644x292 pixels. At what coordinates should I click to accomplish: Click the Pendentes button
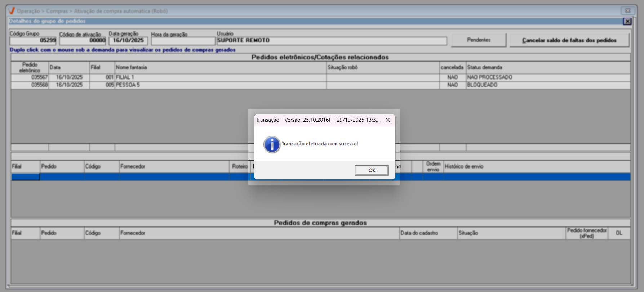[x=479, y=40]
